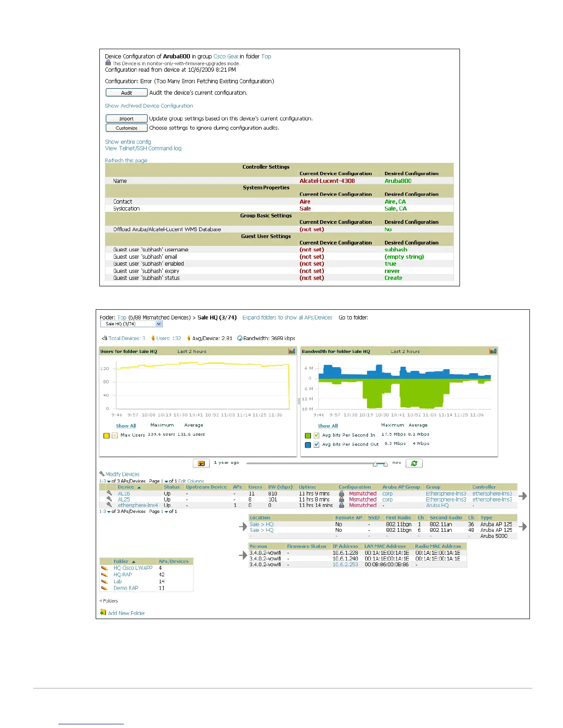Image resolution: width=563 pixels, height=728 pixels.
Task: Toggle the Max Users checkbox
Action: [x=115, y=435]
